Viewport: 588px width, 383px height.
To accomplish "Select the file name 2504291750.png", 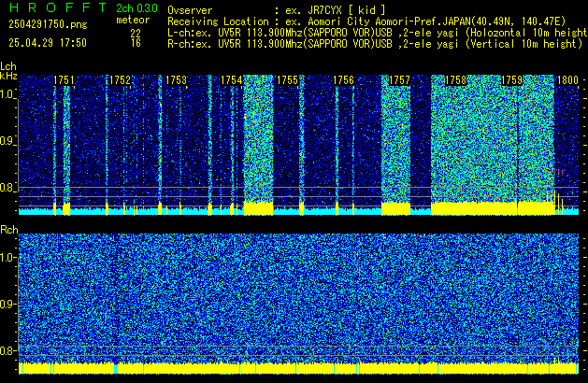I will pos(48,24).
